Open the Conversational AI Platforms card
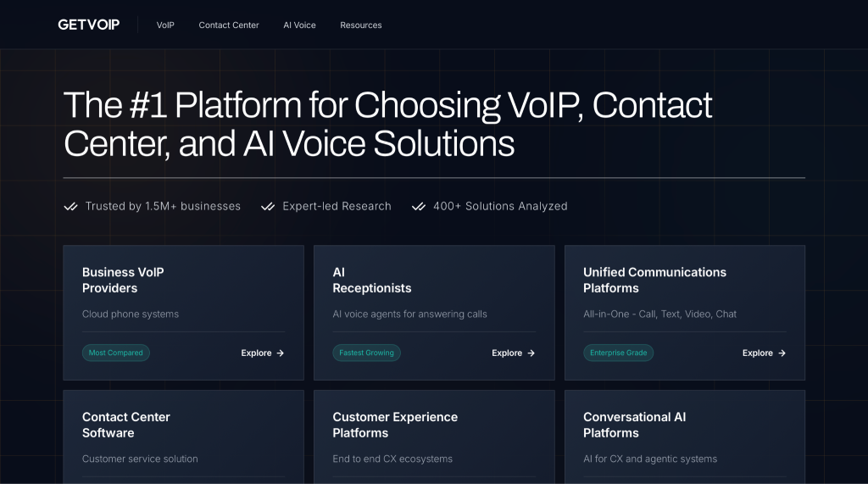This screenshot has width=868, height=484. [685, 437]
